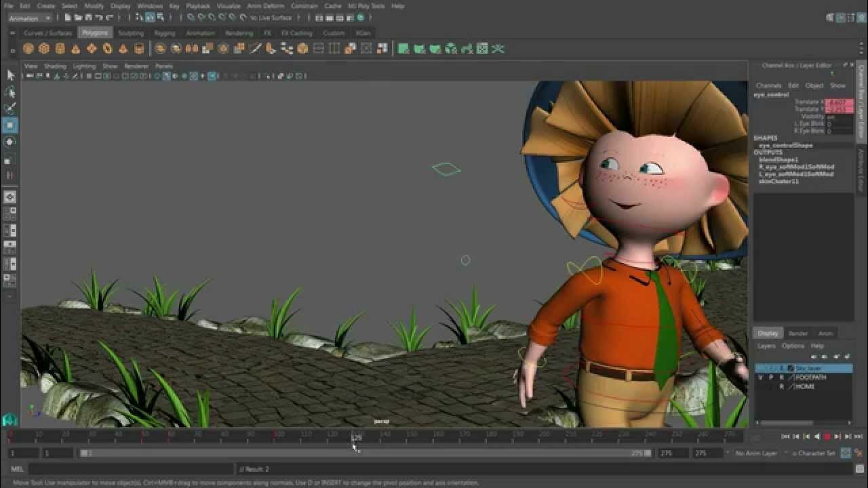Viewport: 868px width, 488px height.
Task: Create a polygon sphere from the shelf
Action: 28,49
